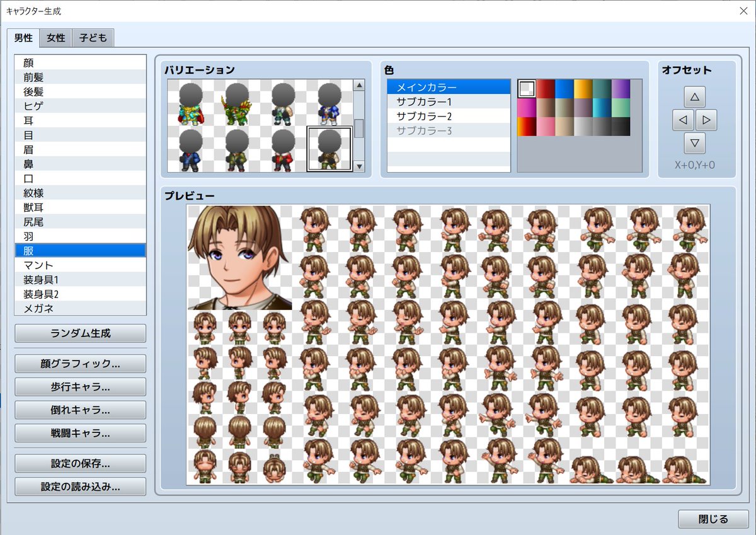
Task: Select 目 in the parts list
Action: point(80,135)
